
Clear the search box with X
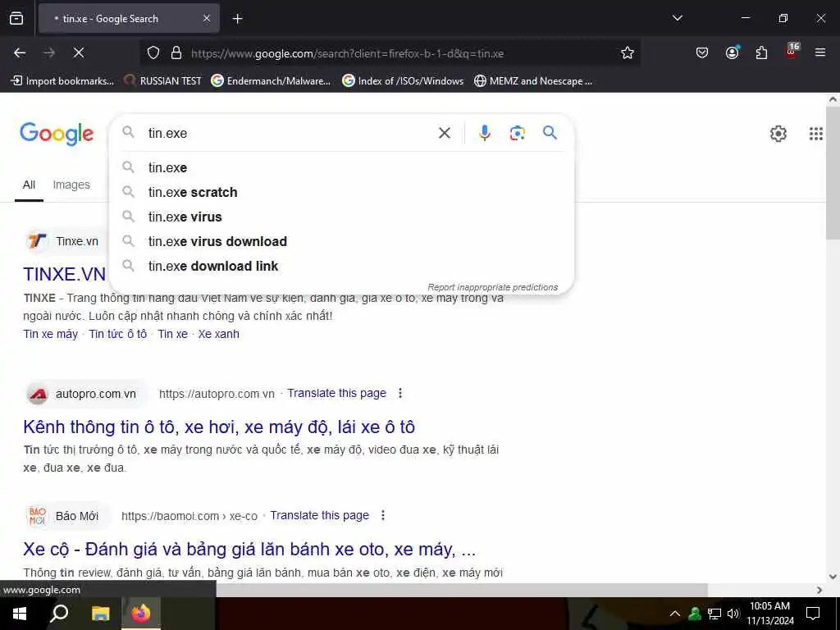[445, 133]
